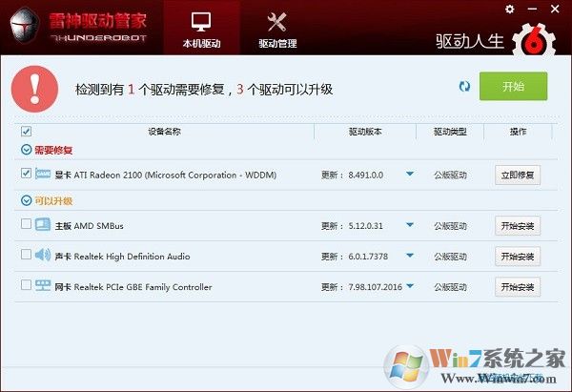Image resolution: width=572 pixels, height=392 pixels.
Task: Click the 设备名称 column header
Action: pyautogui.click(x=164, y=132)
